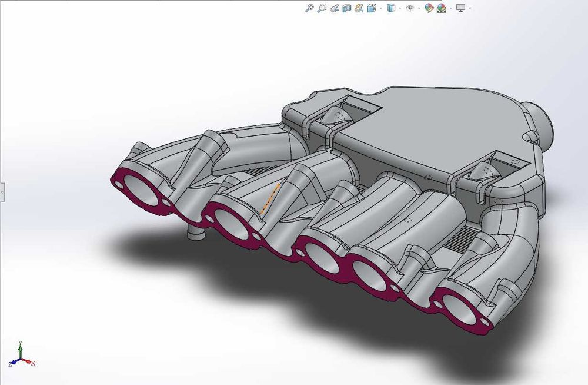Click the Zoom to Fit icon
Image resolution: width=588 pixels, height=385 pixels.
coord(309,8)
